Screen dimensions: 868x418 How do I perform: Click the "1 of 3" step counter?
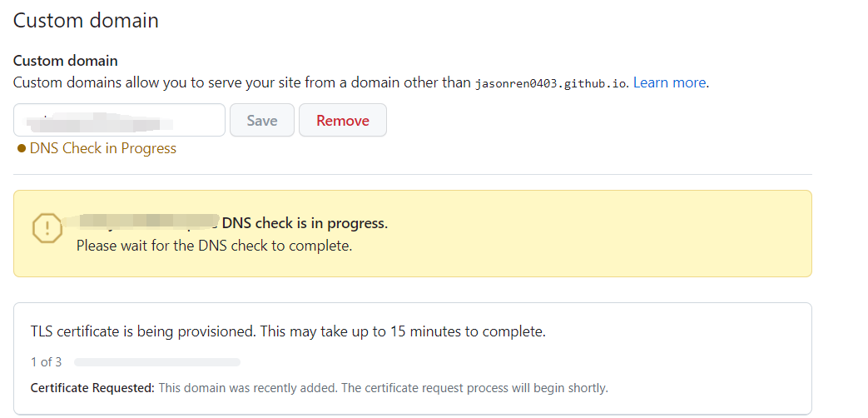(46, 362)
